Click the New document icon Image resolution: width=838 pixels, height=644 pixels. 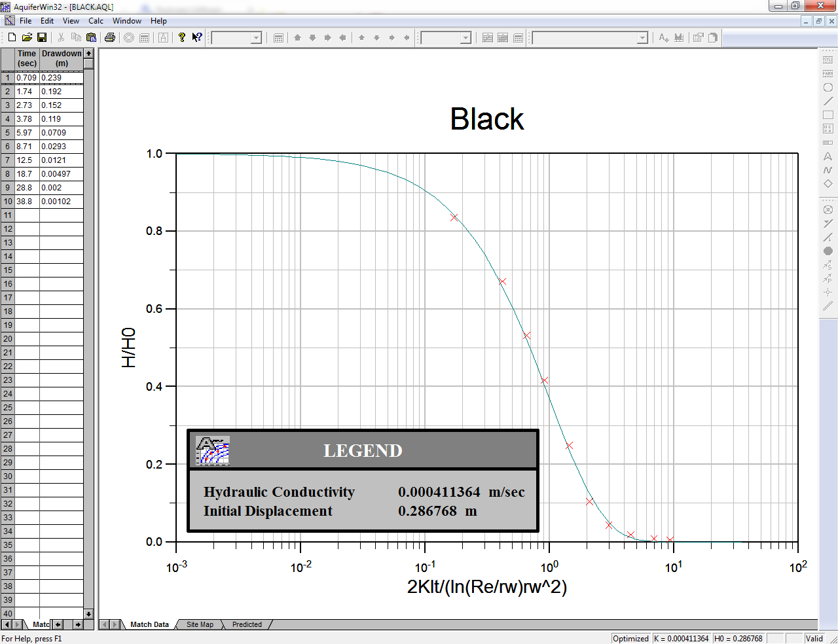point(12,38)
